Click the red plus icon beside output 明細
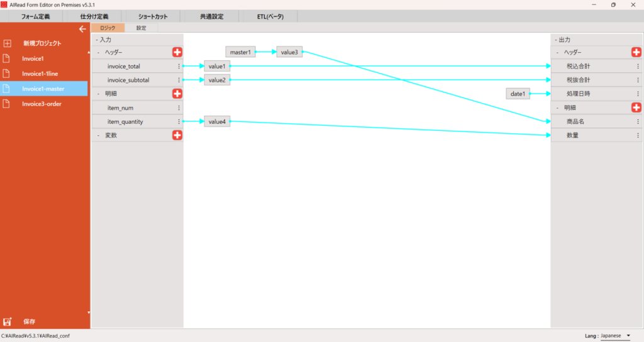The width and height of the screenshot is (644, 342). [x=636, y=108]
